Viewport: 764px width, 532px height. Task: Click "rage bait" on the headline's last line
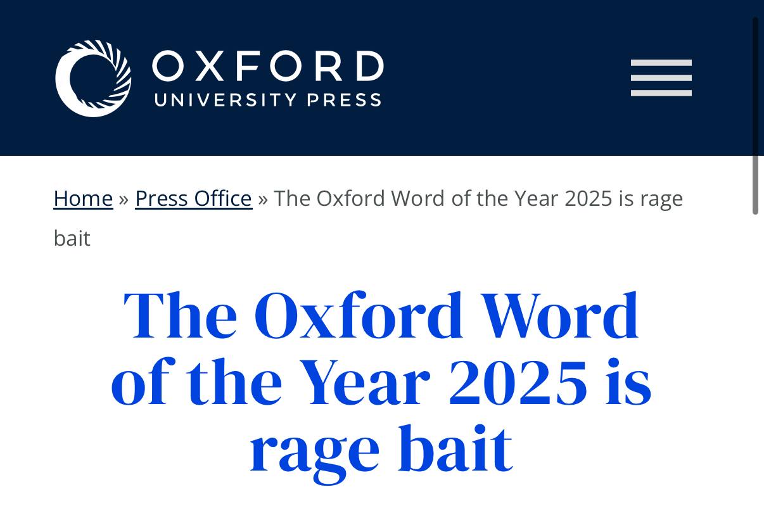[x=381, y=450]
